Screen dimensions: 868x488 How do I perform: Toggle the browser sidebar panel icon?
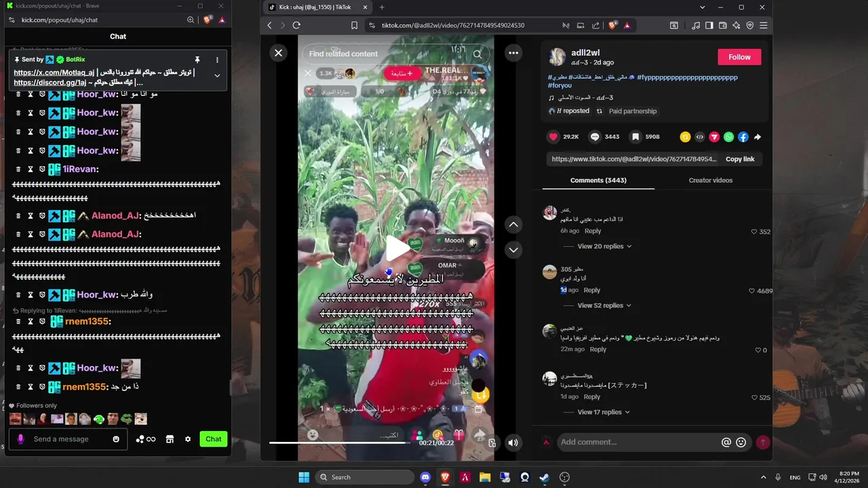click(x=709, y=25)
